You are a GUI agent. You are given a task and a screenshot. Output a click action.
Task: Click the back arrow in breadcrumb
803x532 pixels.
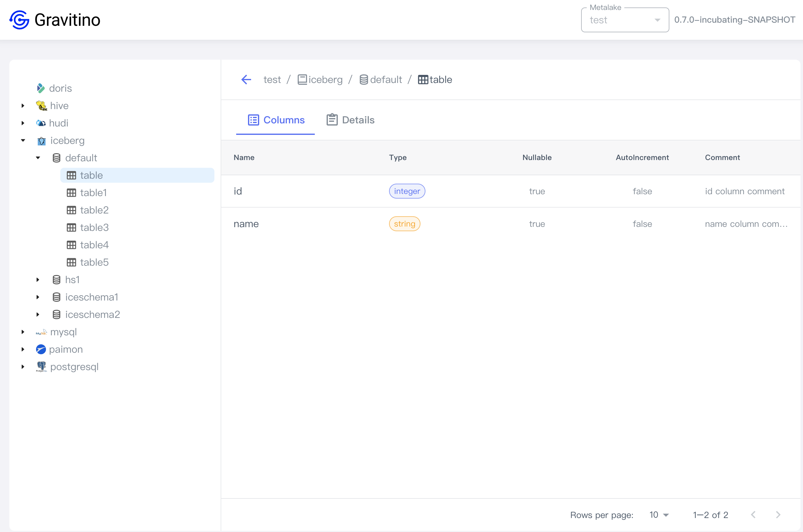click(x=246, y=80)
